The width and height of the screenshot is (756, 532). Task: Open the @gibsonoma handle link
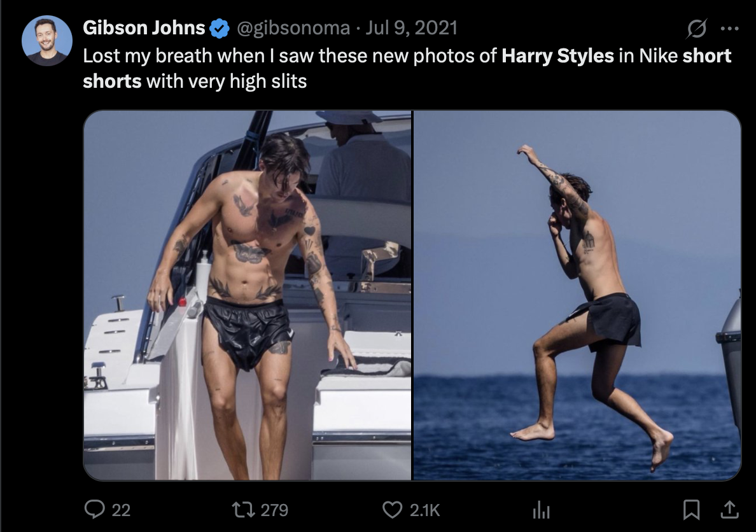coord(293,28)
